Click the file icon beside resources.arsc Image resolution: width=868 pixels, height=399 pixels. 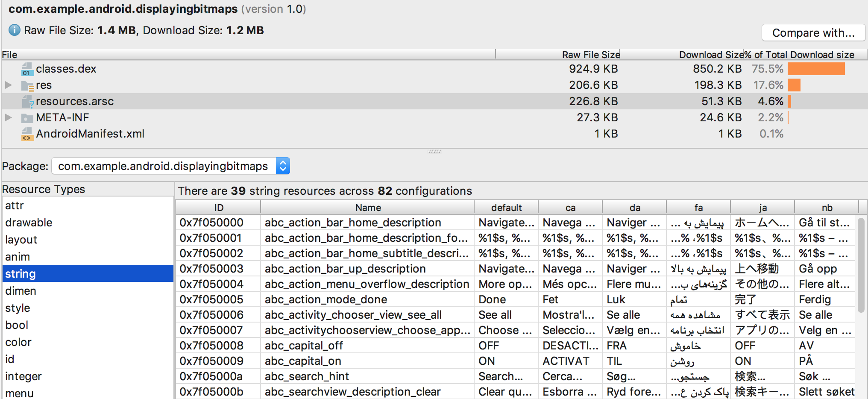tap(27, 101)
